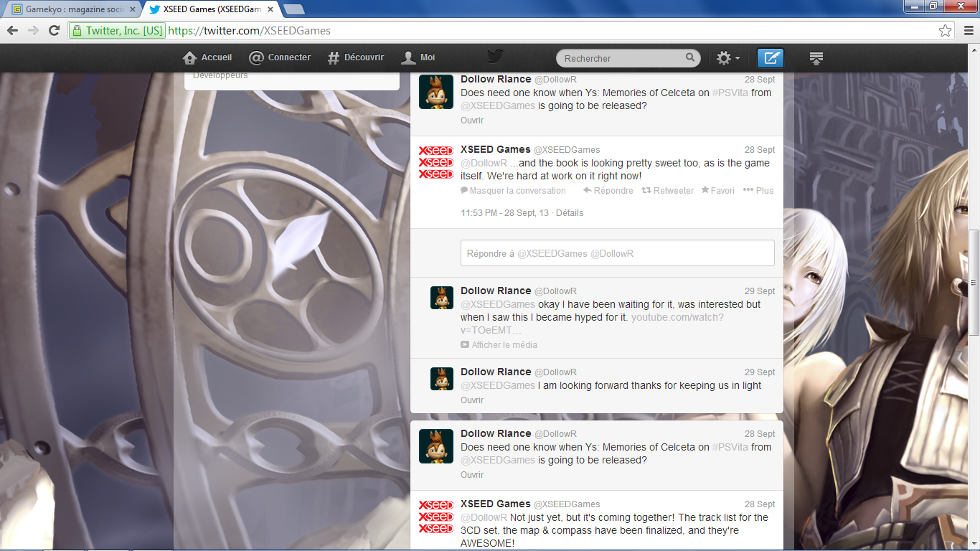This screenshot has width=980, height=551.
Task: Bookmark page with the star icon
Action: [x=946, y=30]
